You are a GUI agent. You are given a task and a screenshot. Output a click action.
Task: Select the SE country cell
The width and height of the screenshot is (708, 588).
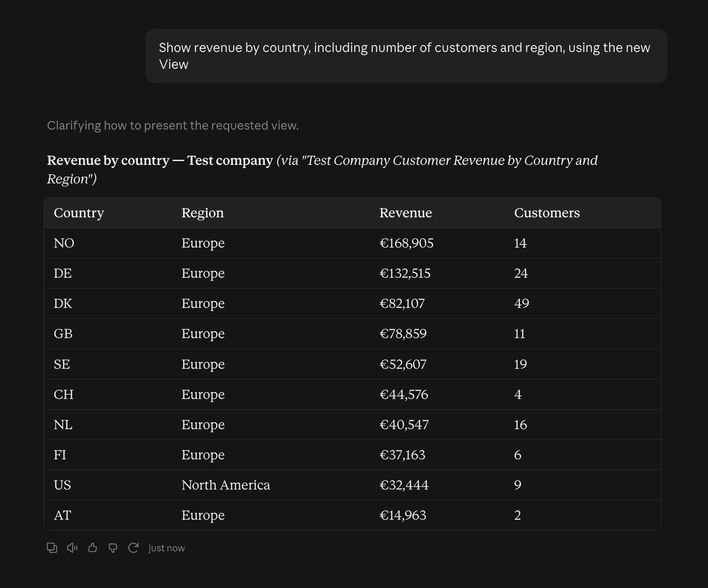(62, 364)
